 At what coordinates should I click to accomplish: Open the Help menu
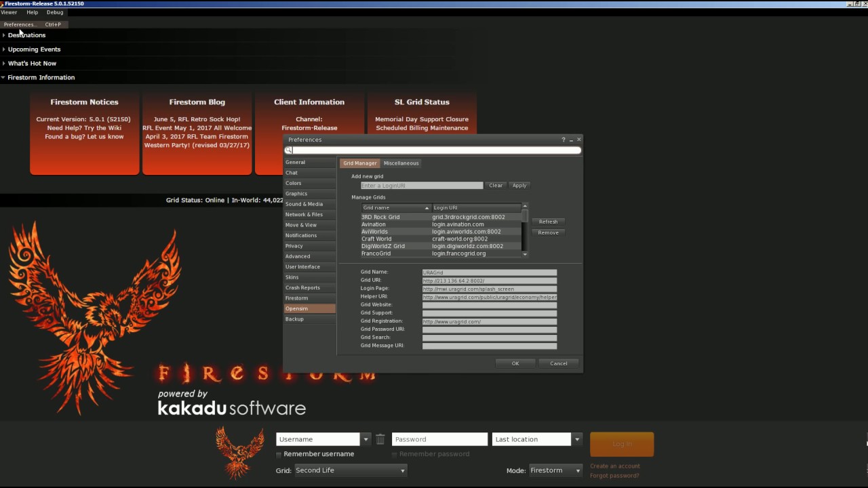(32, 12)
